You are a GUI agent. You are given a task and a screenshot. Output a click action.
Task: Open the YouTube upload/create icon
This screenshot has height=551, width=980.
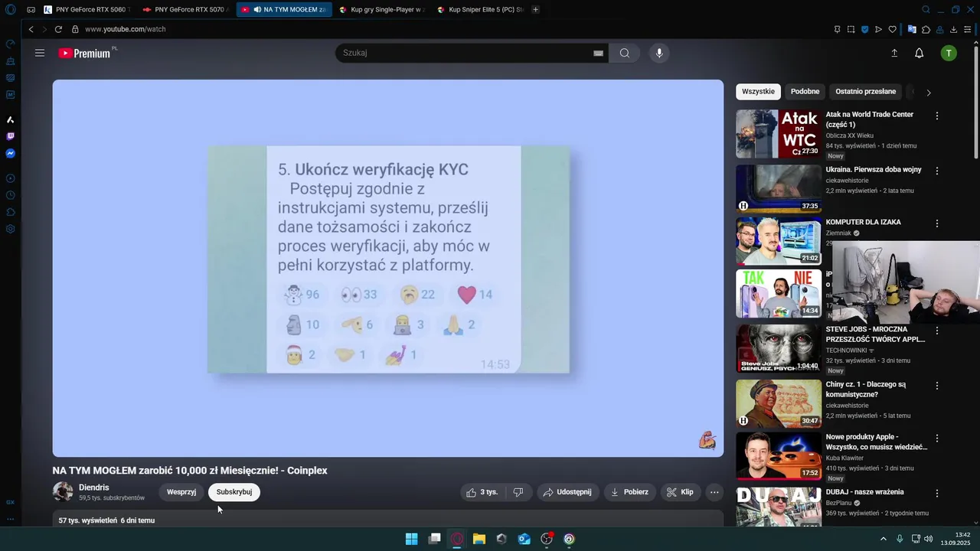[894, 53]
